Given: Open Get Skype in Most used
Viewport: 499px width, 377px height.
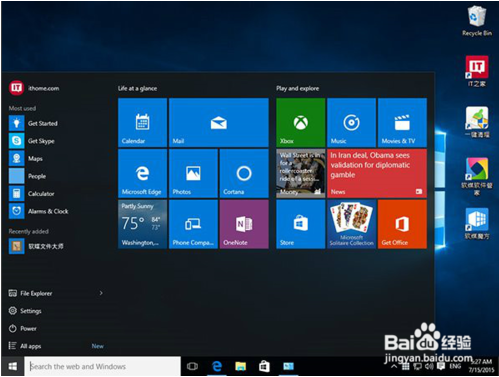Looking at the screenshot, I should (x=57, y=141).
